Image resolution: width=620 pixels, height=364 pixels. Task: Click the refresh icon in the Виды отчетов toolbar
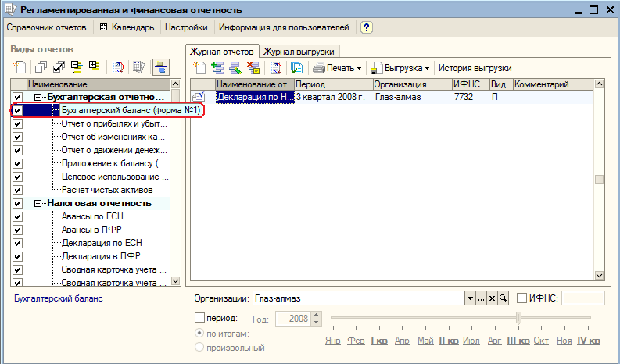pyautogui.click(x=117, y=67)
